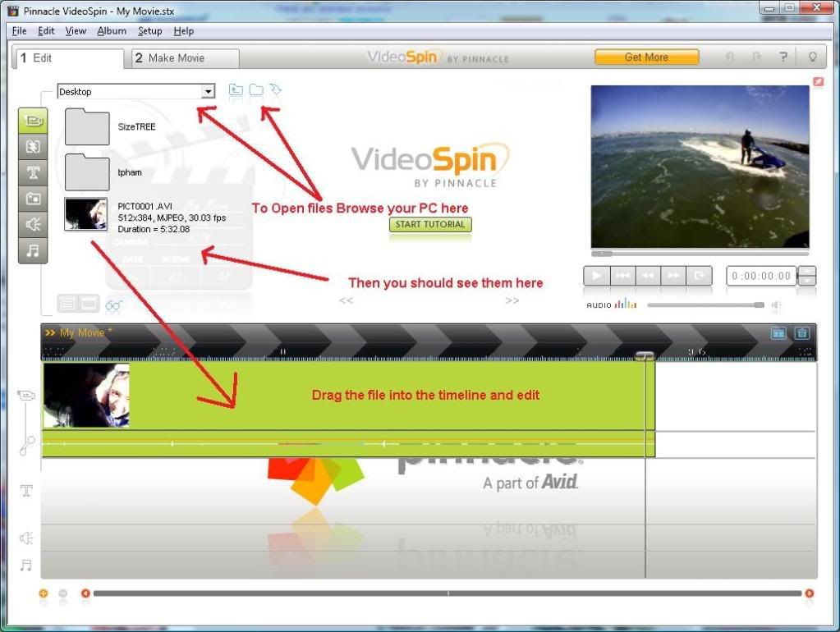Click the Undo arrow in the top toolbar
840x632 pixels.
point(730,57)
